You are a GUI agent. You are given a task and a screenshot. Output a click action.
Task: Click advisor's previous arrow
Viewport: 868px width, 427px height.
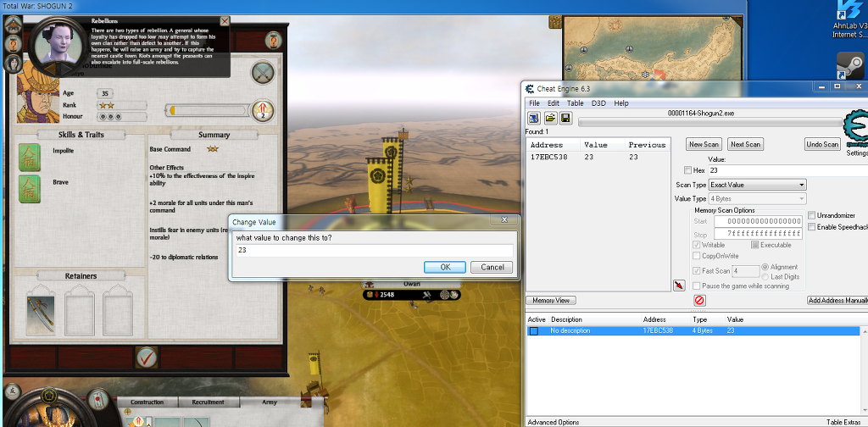48,69
